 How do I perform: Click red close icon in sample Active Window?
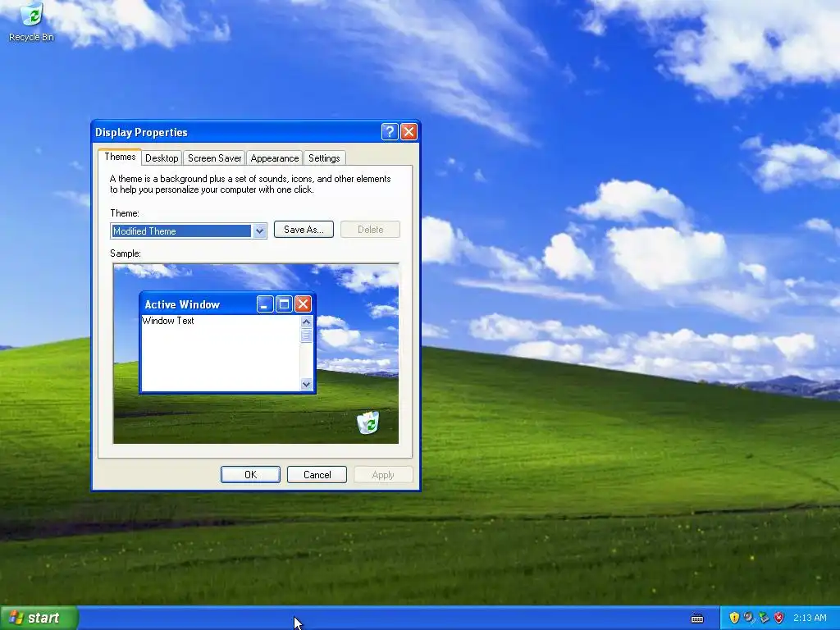303,304
